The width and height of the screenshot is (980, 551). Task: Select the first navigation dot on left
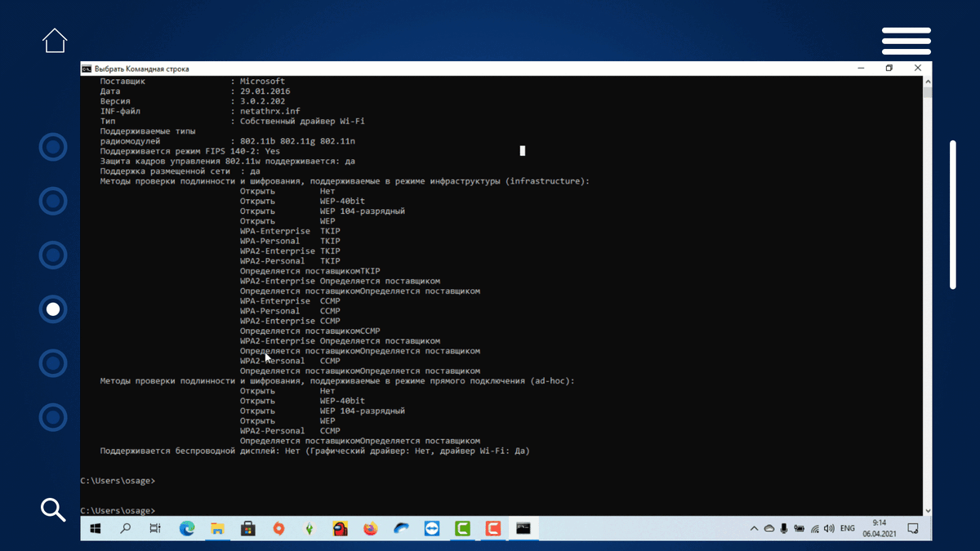[53, 148]
